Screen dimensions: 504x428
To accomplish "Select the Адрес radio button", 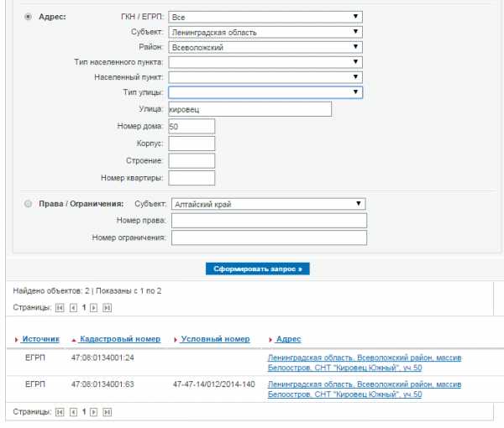I will [28, 17].
